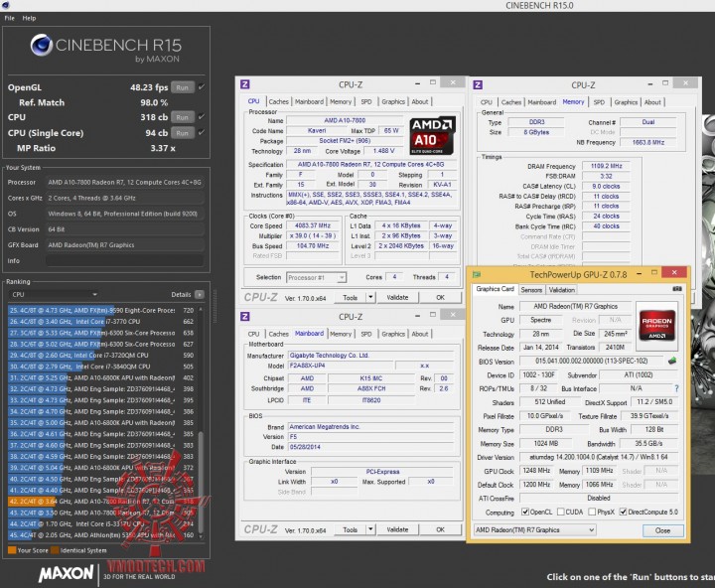The image size is (715, 588).
Task: Click the Bus Interface question mark icon
Action: click(676, 388)
